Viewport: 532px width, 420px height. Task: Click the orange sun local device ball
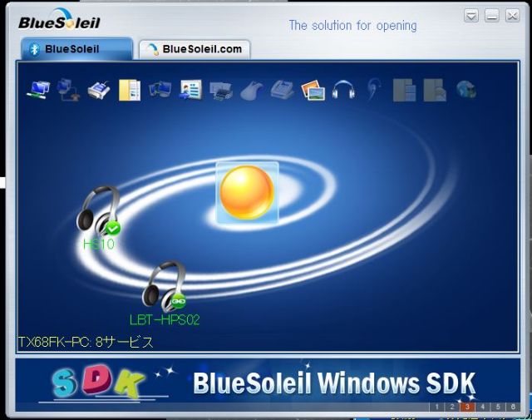click(x=247, y=192)
